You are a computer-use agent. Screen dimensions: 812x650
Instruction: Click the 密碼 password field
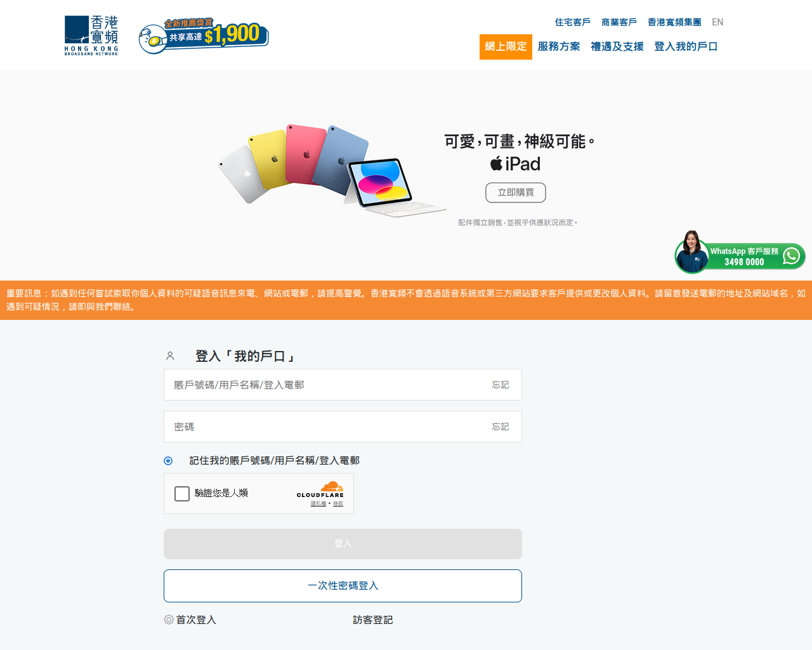(343, 427)
